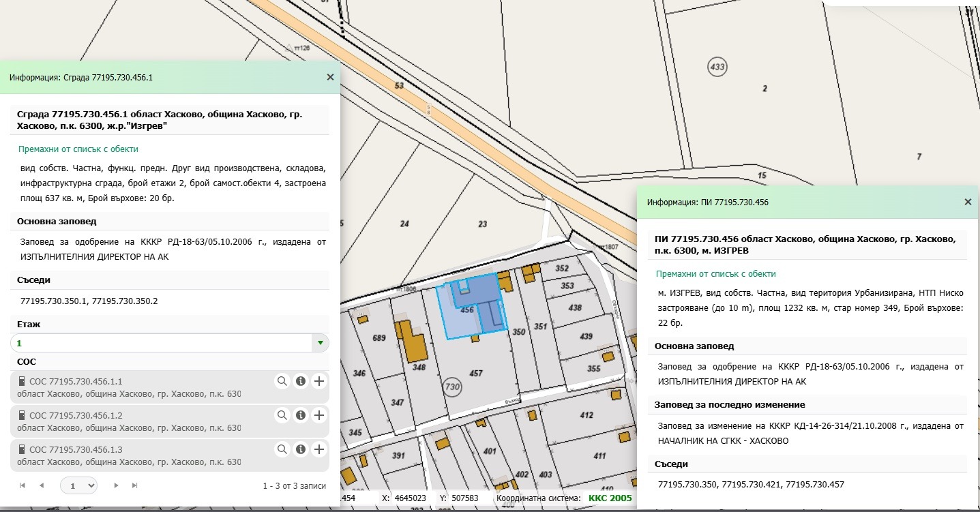The image size is (980, 512).
Task: Jump to last page of records
Action: click(135, 485)
